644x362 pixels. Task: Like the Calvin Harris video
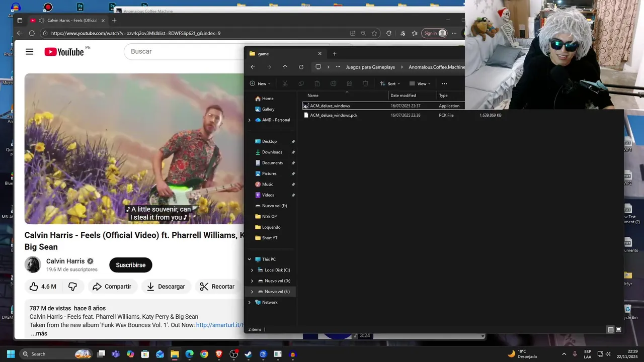click(43, 287)
